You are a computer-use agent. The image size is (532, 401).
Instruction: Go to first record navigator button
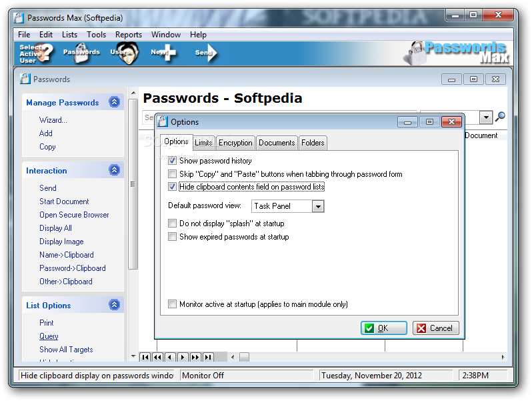pyautogui.click(x=145, y=357)
